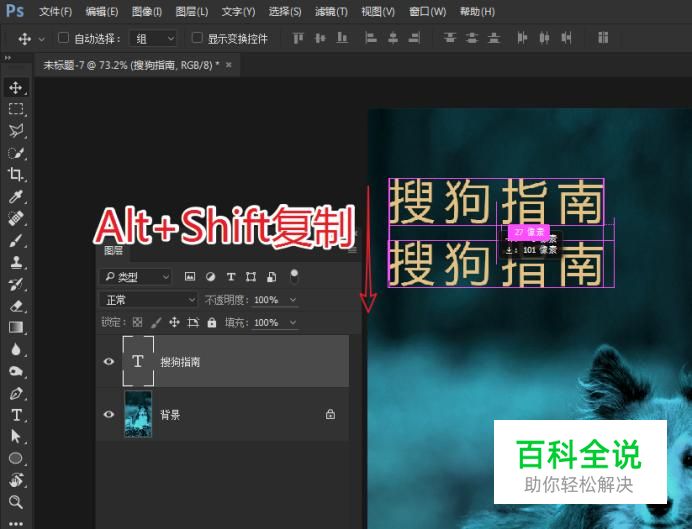The width and height of the screenshot is (692, 529).
Task: Click the distribute left edges icon
Action: (522, 38)
